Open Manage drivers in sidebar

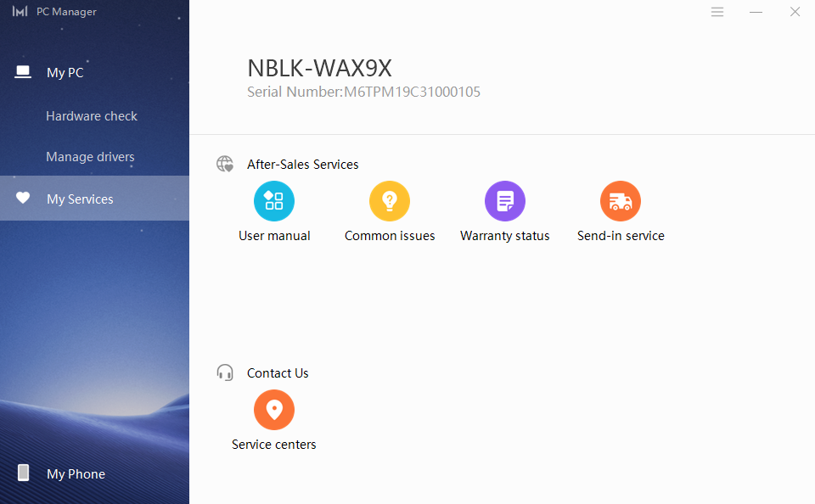coord(90,156)
